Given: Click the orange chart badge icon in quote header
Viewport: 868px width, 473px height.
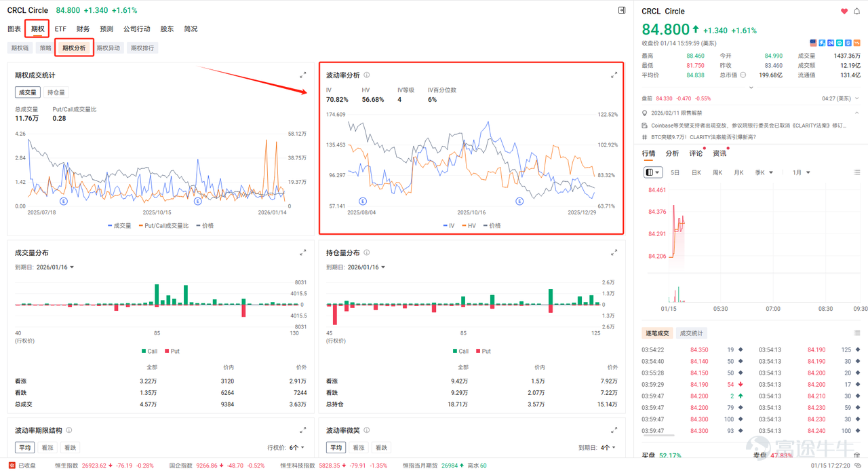Looking at the screenshot, I should coord(856,43).
